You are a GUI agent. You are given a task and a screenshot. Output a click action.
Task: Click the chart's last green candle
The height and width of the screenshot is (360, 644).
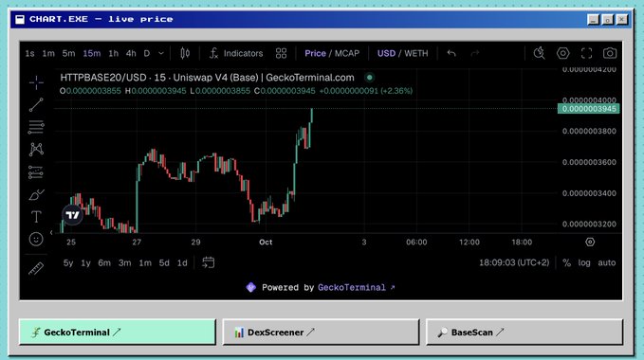312,116
